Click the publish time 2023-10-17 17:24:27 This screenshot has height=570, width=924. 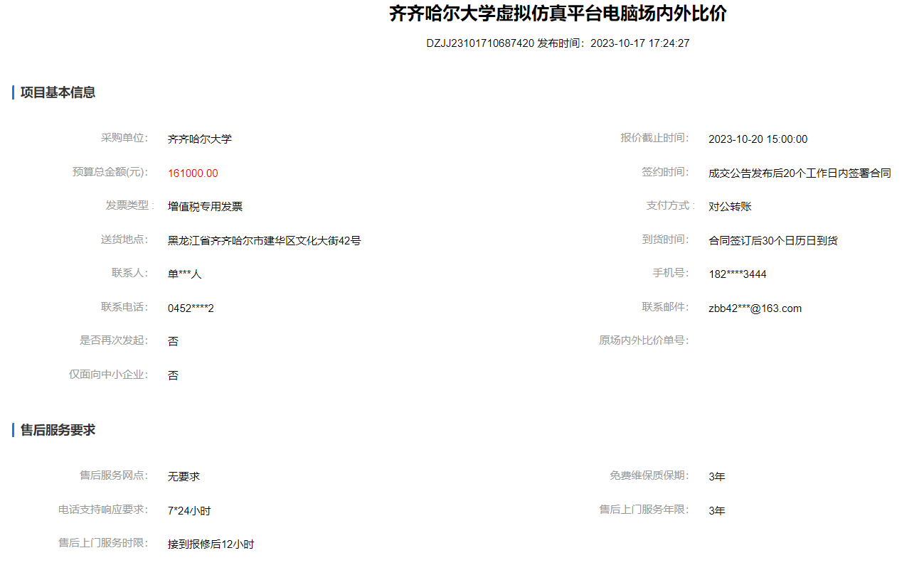click(x=639, y=43)
